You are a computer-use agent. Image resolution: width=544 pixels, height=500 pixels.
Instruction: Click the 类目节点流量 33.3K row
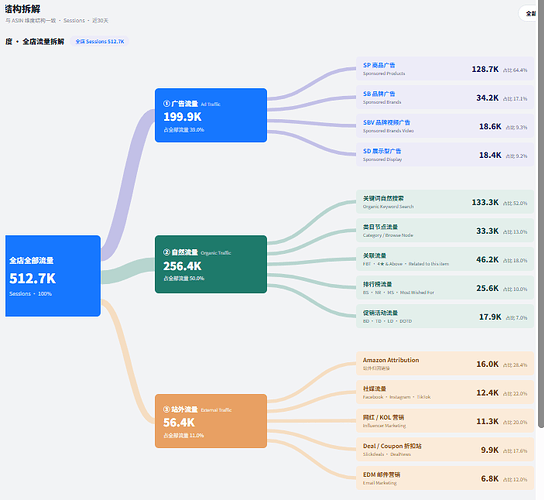(445, 230)
